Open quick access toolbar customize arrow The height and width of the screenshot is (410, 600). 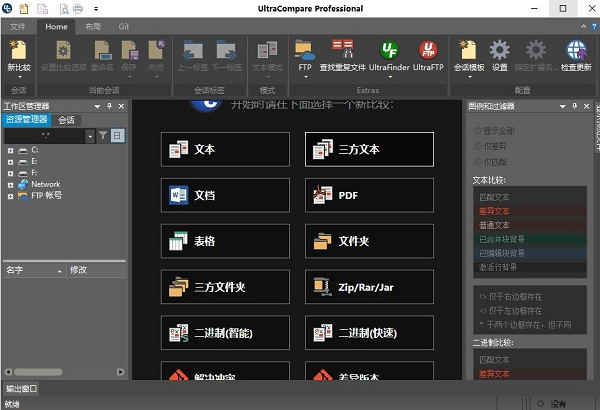point(96,8)
